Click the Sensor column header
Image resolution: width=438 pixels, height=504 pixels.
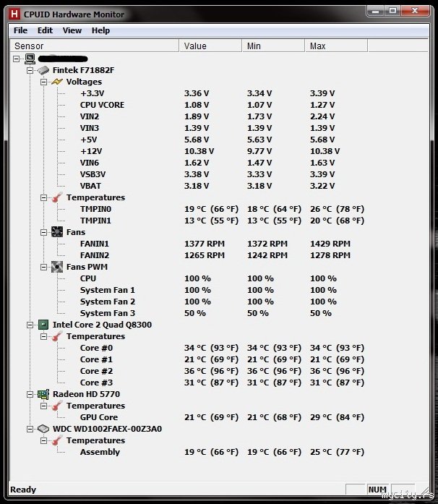[x=95, y=46]
